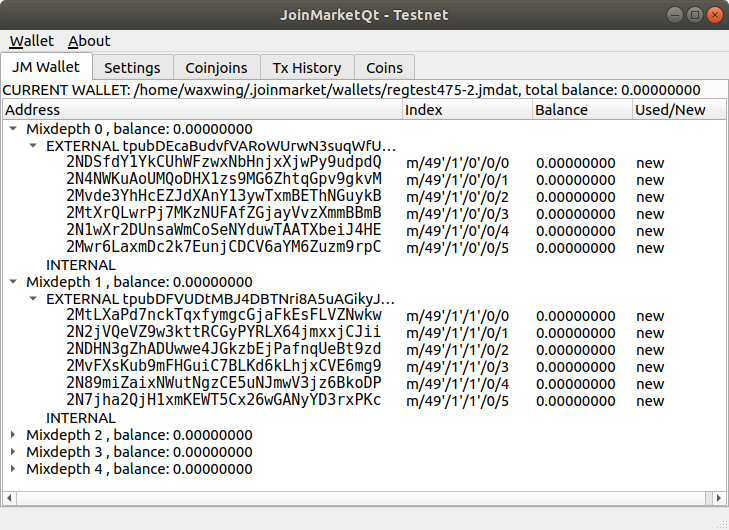Open the Wallet menu
Screen dimensions: 729x530
(31, 41)
